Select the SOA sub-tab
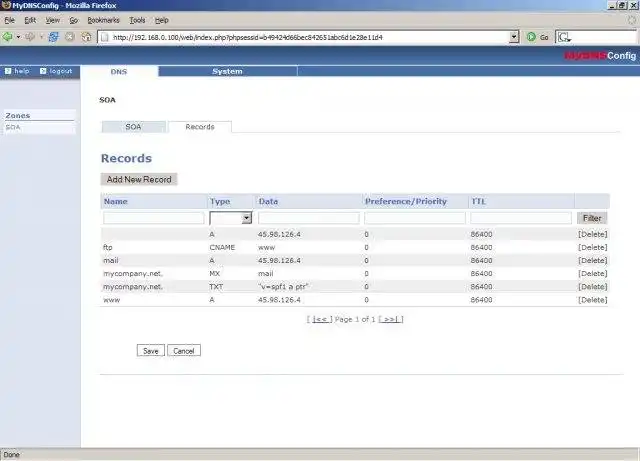The width and height of the screenshot is (640, 461). click(133, 127)
